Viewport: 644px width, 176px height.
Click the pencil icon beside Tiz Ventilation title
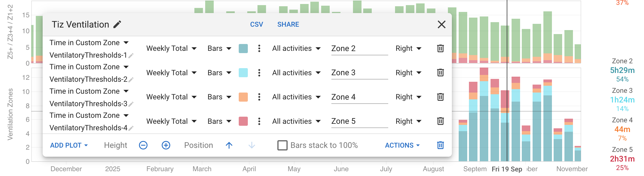pos(117,24)
